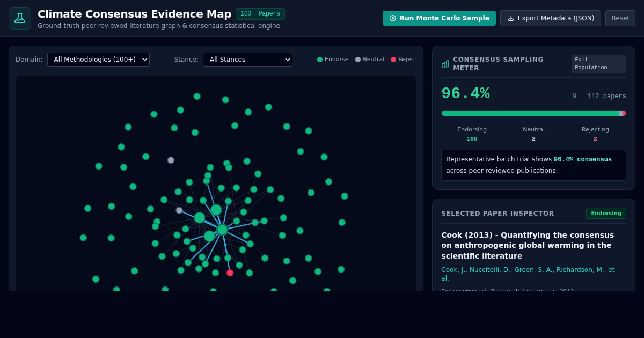The width and height of the screenshot is (644, 338).
Task: Click the 96.4% consensus value
Action: 465,93
